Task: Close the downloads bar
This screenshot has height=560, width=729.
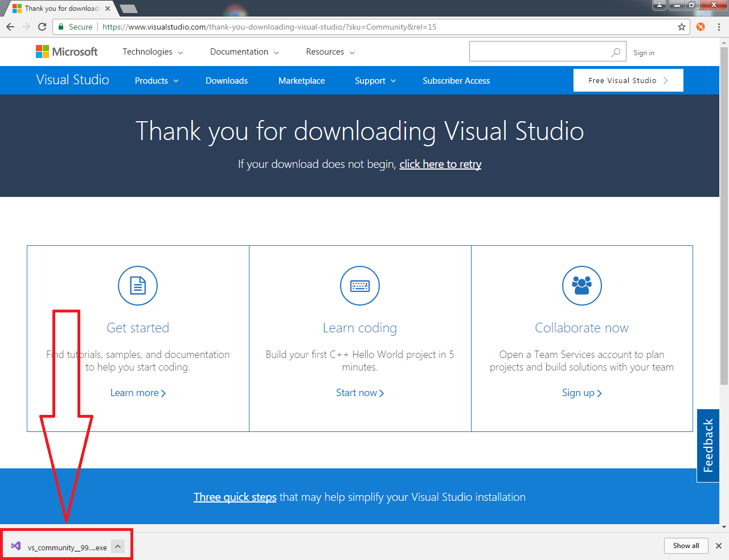Action: click(719, 546)
